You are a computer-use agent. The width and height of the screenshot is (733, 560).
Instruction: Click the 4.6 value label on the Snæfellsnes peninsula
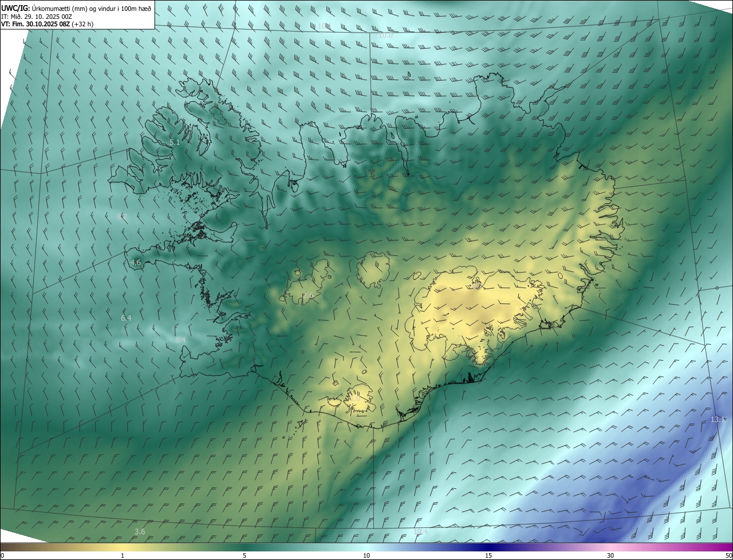(x=136, y=262)
